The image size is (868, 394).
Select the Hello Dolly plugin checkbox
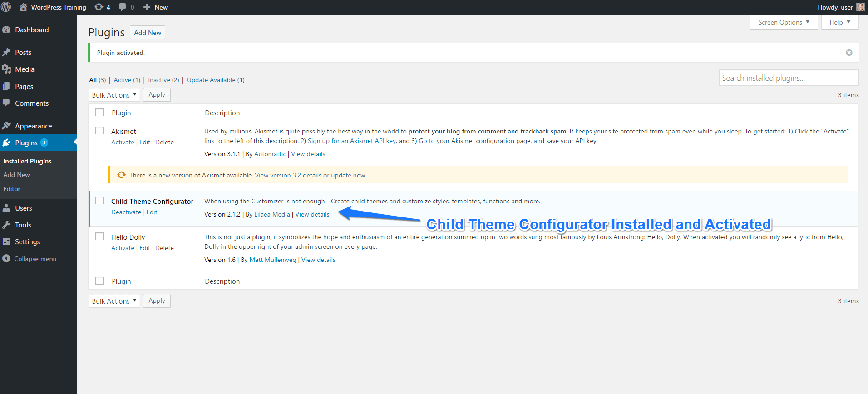coord(99,236)
